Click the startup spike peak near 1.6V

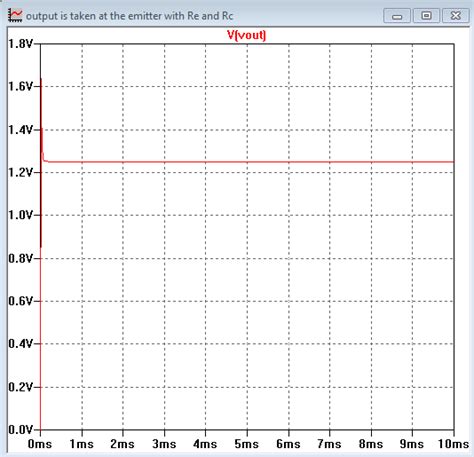click(41, 79)
